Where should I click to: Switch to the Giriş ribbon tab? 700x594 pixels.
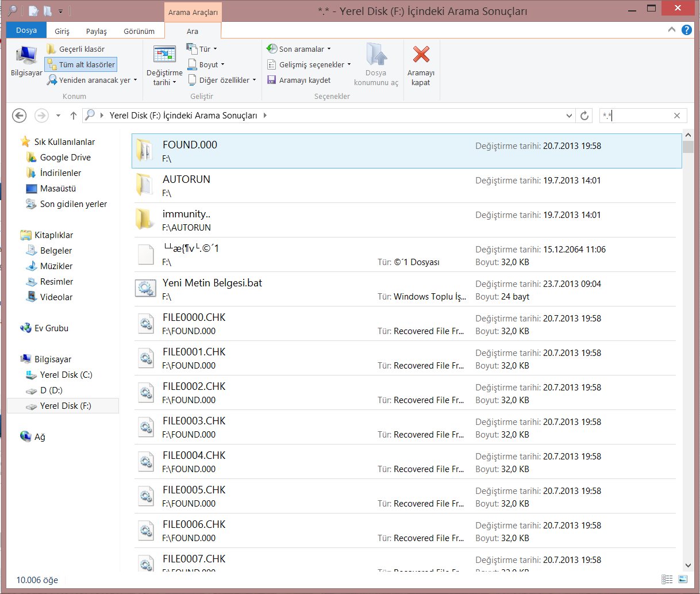(x=62, y=31)
